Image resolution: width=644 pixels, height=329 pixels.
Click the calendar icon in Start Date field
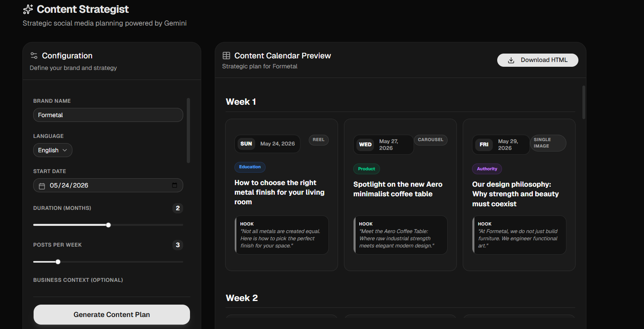pyautogui.click(x=42, y=186)
